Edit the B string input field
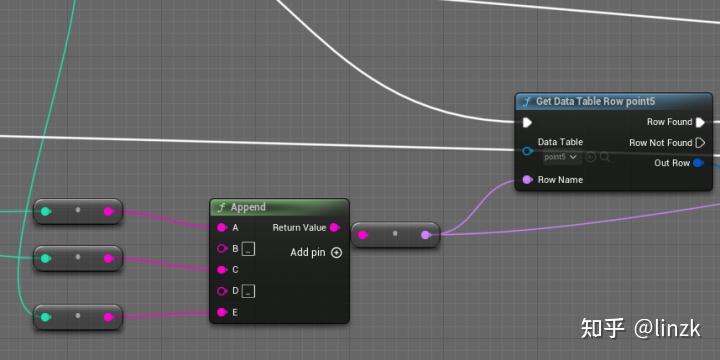Screen dimensions: 720x360 (x=248, y=249)
